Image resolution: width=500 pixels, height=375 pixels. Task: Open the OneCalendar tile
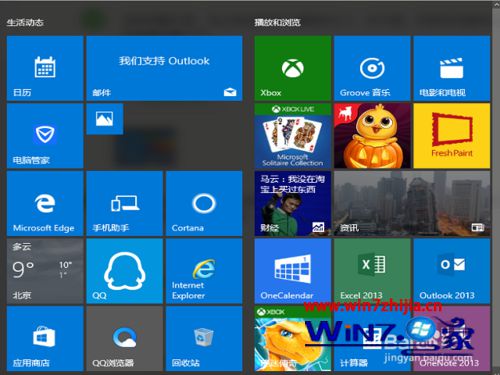tap(293, 271)
